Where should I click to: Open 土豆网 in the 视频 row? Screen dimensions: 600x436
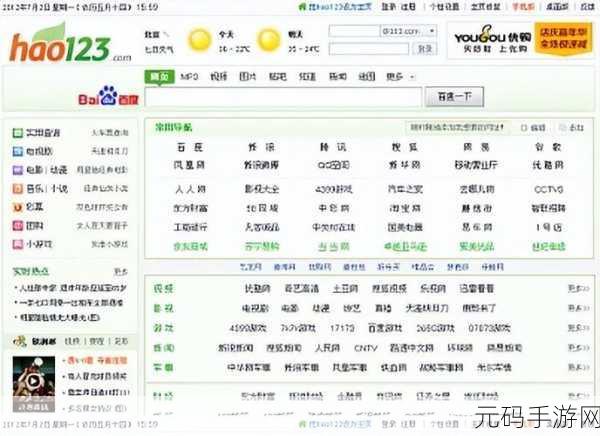345,288
